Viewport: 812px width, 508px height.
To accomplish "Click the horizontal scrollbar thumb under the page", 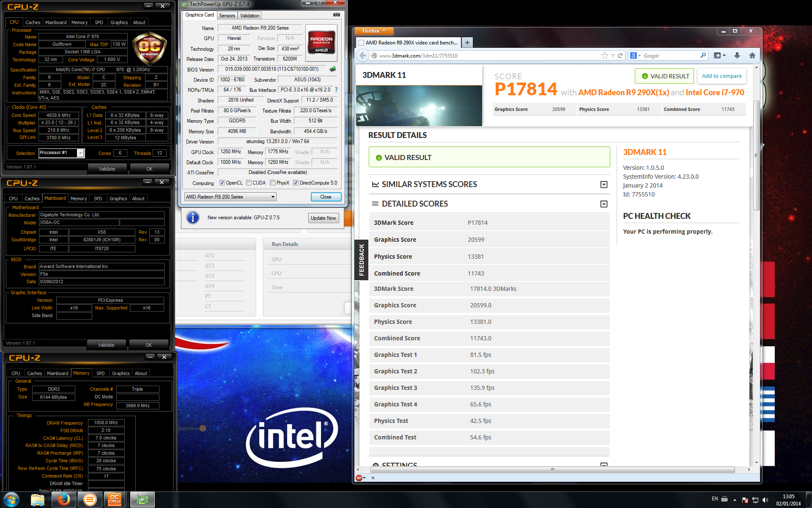I will [x=552, y=469].
